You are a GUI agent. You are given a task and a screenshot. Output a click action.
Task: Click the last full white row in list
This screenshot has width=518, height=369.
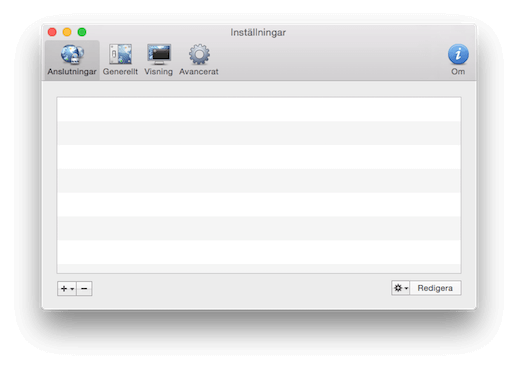coord(259,252)
